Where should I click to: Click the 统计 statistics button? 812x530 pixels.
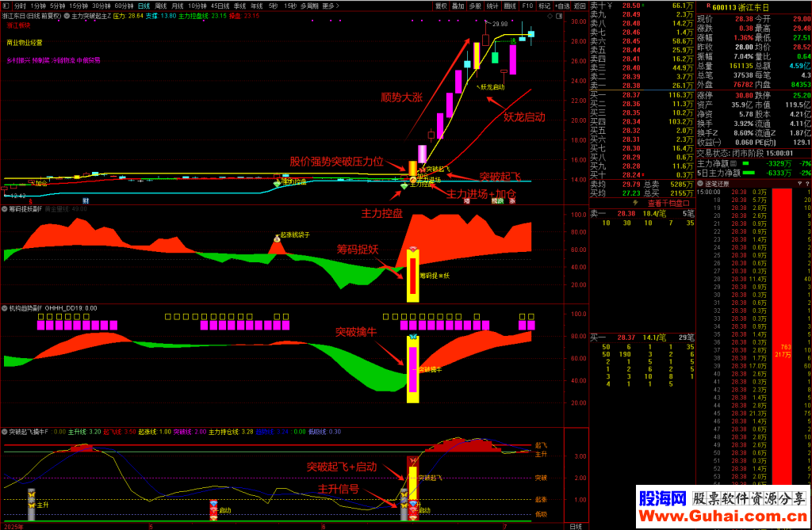coord(492,6)
